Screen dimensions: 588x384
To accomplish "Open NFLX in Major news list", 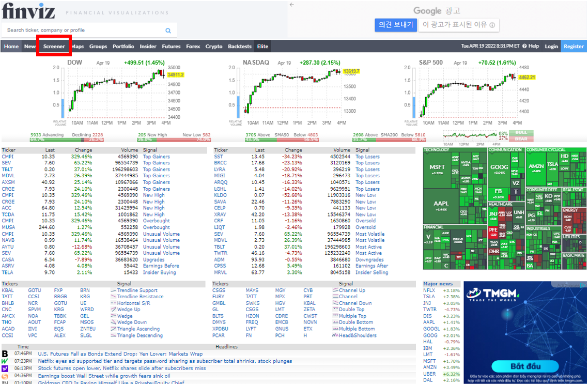I will pos(429,290).
